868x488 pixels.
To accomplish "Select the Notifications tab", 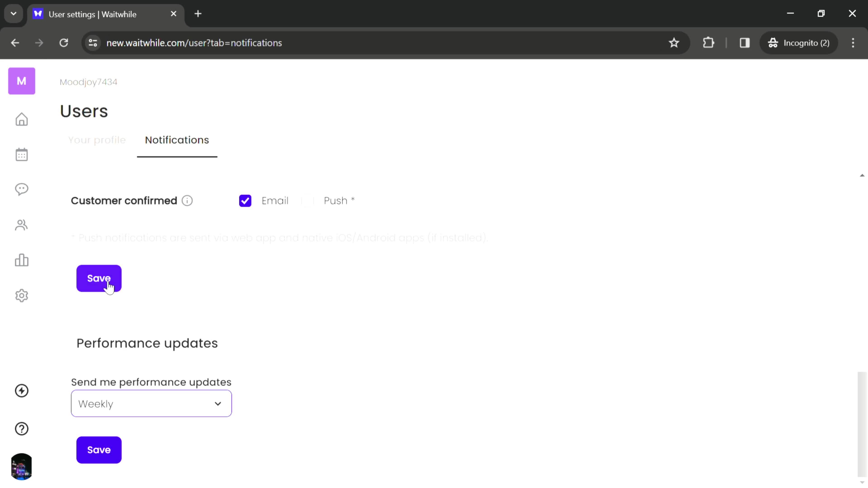I will 177,140.
